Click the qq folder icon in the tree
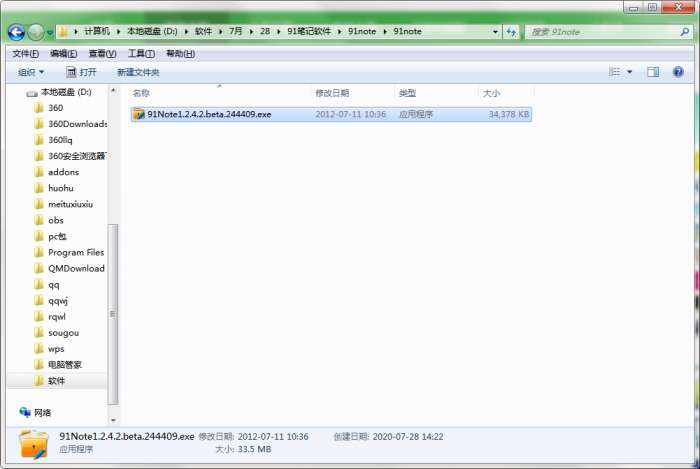700x469 pixels. click(39, 285)
